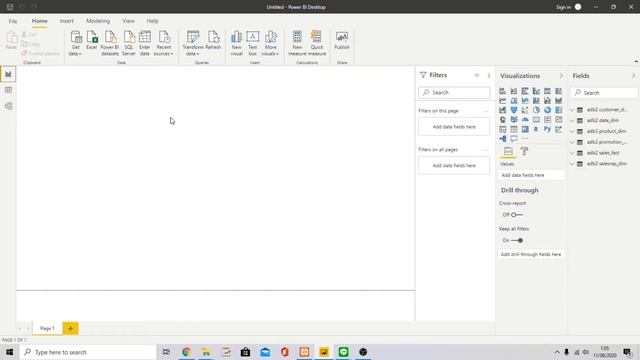The image size is (640, 360).
Task: Expand the sales_fact table in Fields
Action: [572, 153]
